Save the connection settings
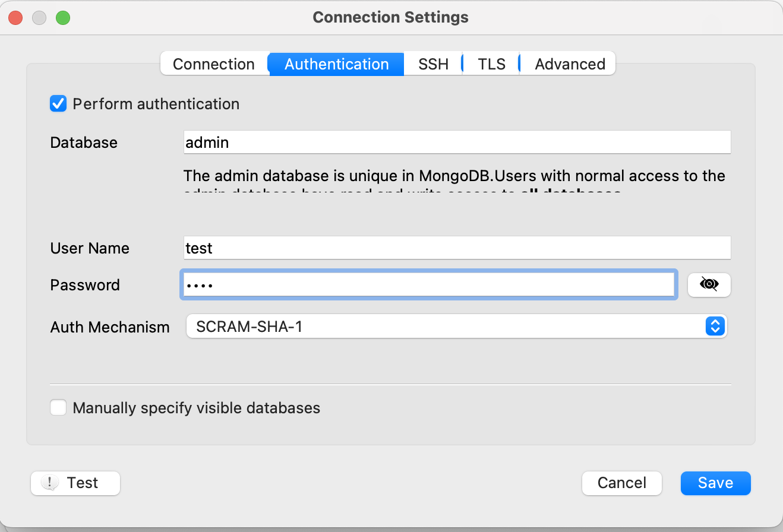This screenshot has width=783, height=532. [x=715, y=483]
